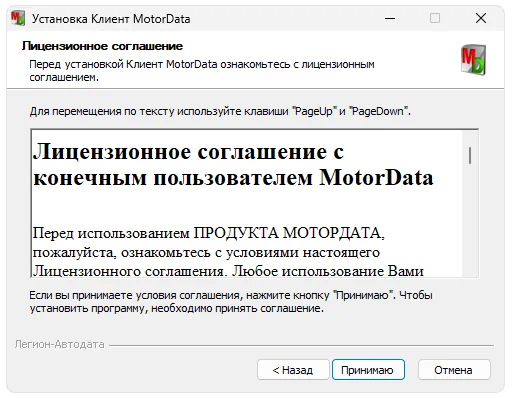Click the Легион-Автодата branding label

(60, 344)
